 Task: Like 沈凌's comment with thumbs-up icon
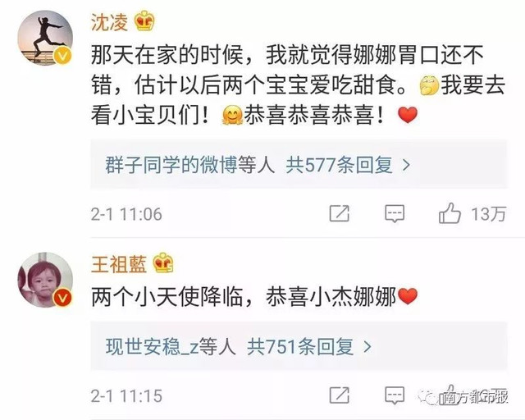pyautogui.click(x=450, y=213)
